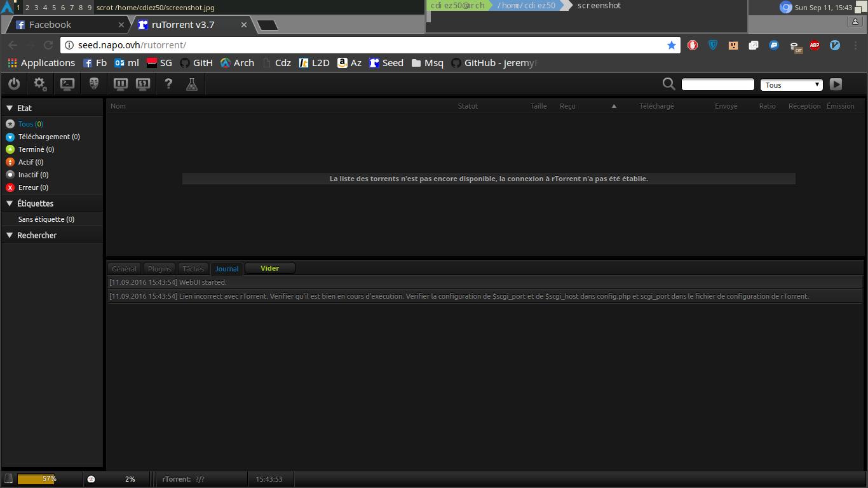868x488 pixels.
Task: Click the site info icon in address bar
Action: point(69,45)
